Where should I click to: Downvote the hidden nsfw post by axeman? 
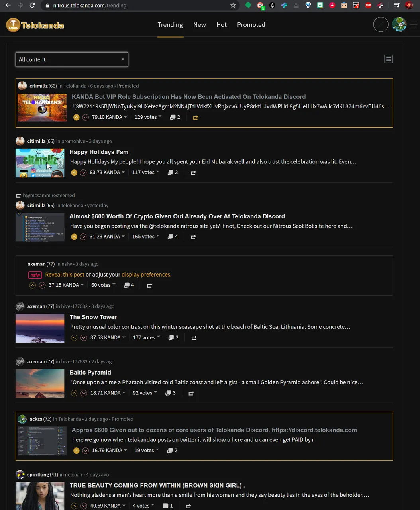(x=42, y=285)
